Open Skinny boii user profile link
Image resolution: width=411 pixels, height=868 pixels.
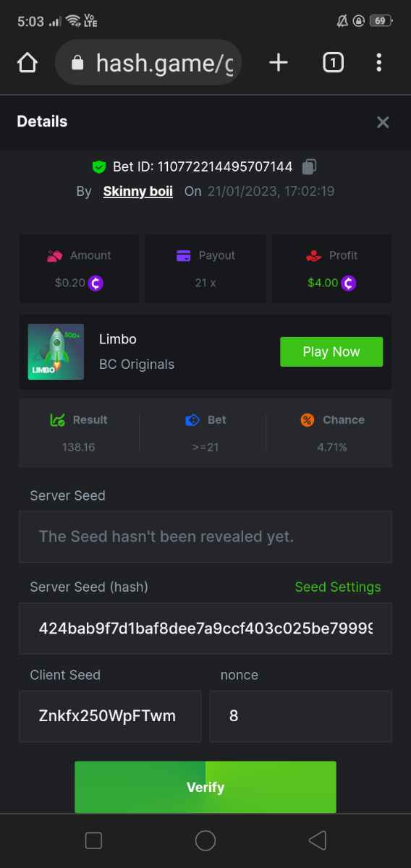137,192
